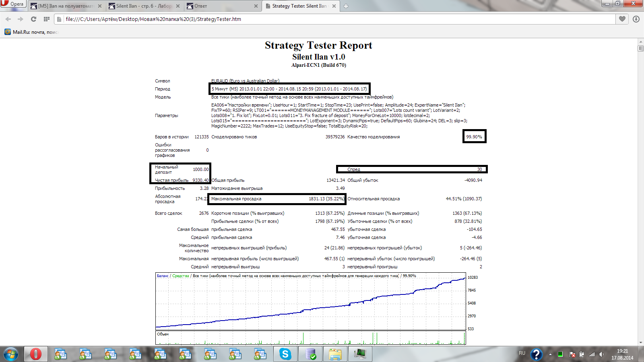Click the "Strategy Tester Report" heading
This screenshot has height=362, width=644.
click(x=318, y=45)
